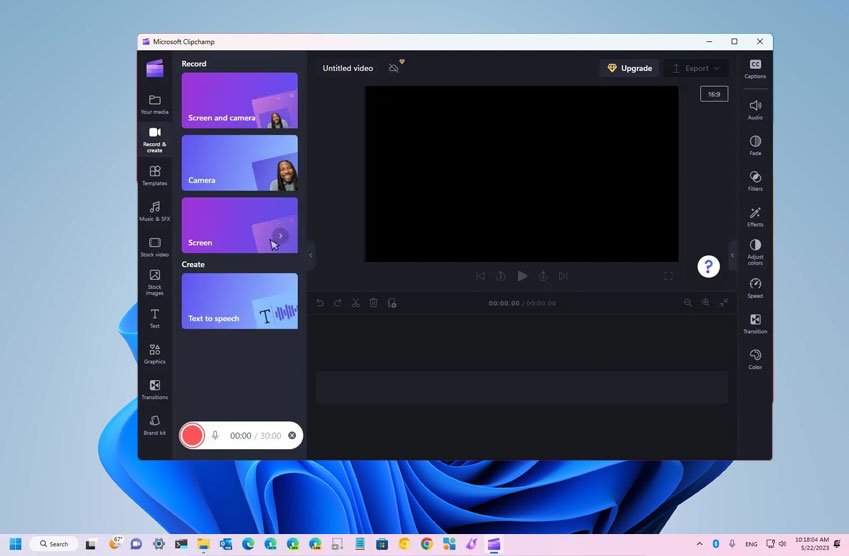Open the Music & SFX library
This screenshot has height=556, width=849.
pyautogui.click(x=154, y=210)
